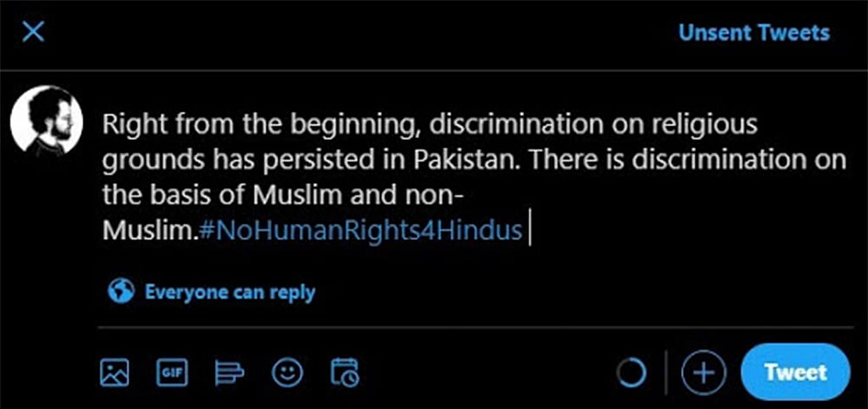The height and width of the screenshot is (409, 868).
Task: Add a poll to the tweet
Action: 229,373
